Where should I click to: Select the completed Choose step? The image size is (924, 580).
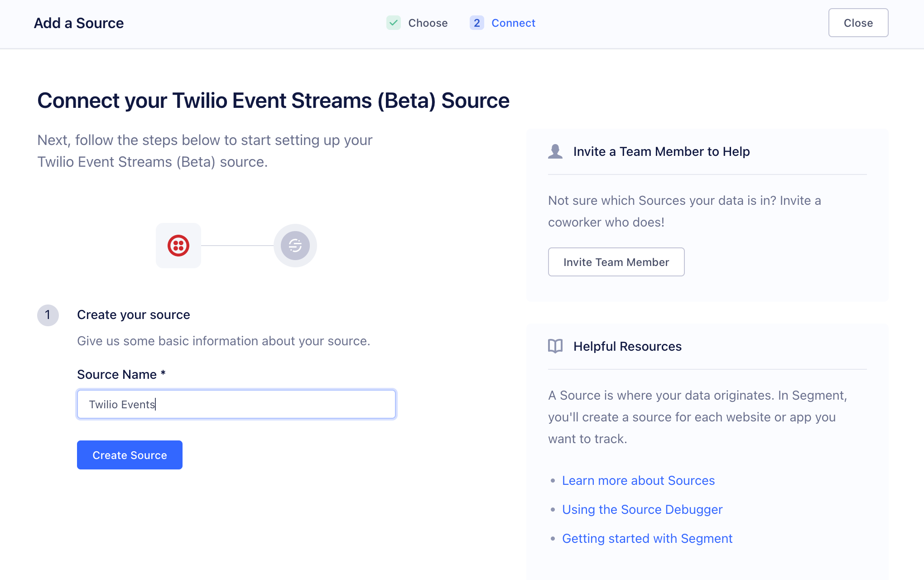pos(428,23)
